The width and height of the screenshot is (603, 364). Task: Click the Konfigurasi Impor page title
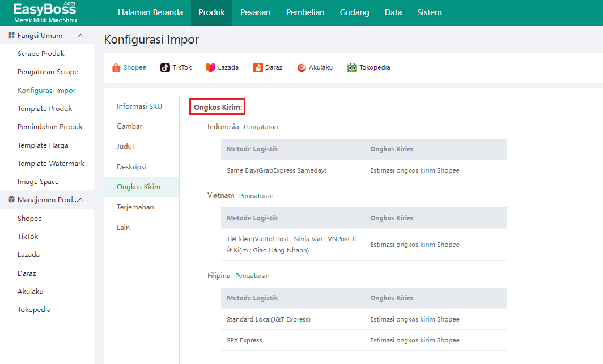151,40
